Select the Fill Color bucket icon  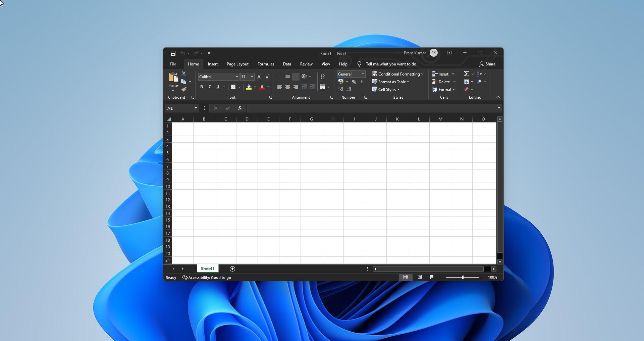coord(249,87)
